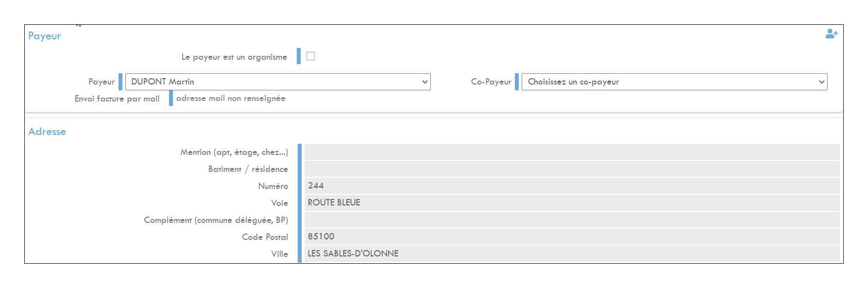Click the Payeur dropdown arrow chevron
The image size is (868, 288).
(x=425, y=82)
